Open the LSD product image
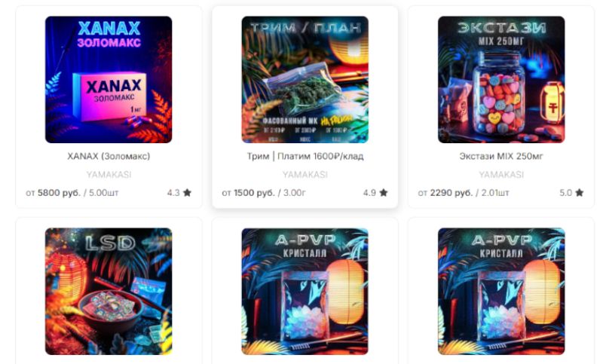This screenshot has width=603, height=364. coord(109,292)
